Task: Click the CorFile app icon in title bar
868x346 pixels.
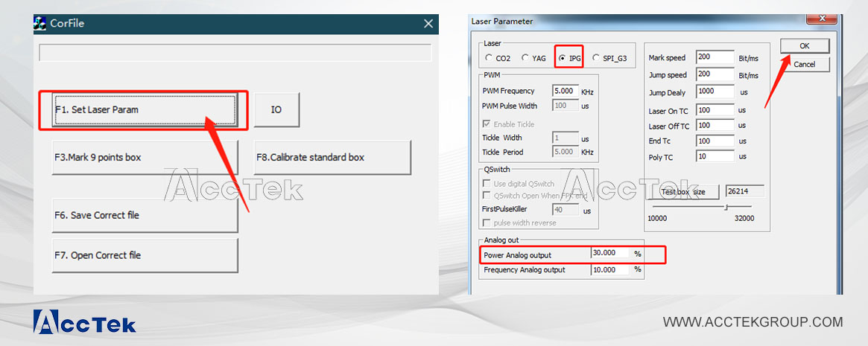Action: (x=40, y=23)
